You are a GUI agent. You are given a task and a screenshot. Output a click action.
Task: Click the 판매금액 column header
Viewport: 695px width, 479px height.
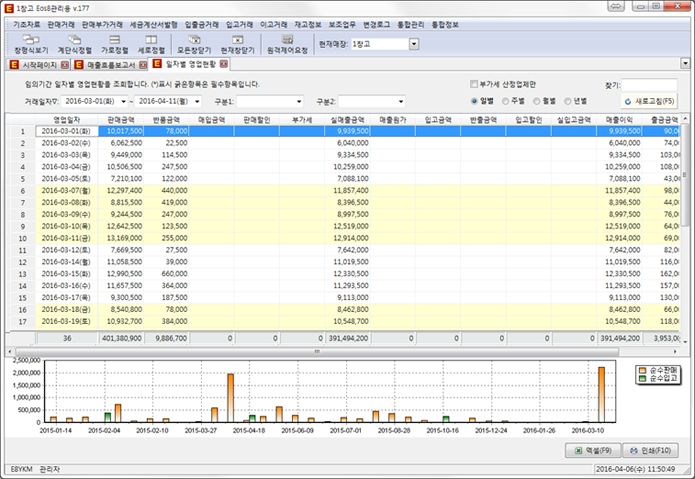[x=121, y=120]
